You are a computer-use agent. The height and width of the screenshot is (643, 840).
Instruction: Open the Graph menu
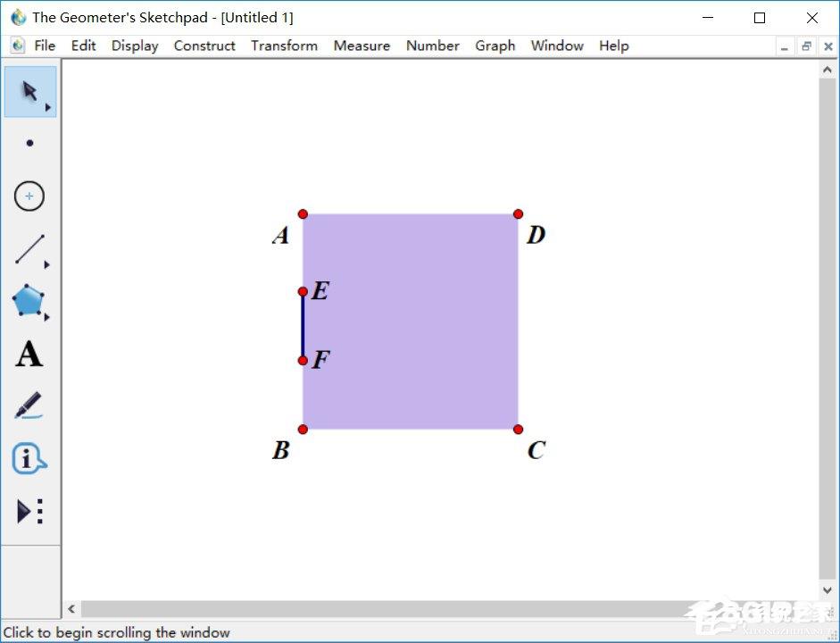tap(495, 46)
